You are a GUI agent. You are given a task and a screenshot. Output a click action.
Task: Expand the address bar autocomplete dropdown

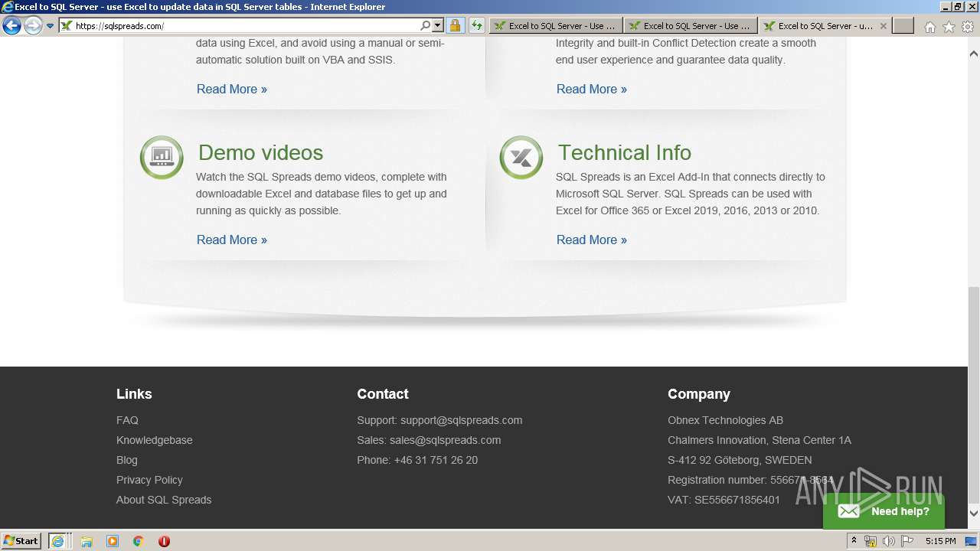coord(438,26)
